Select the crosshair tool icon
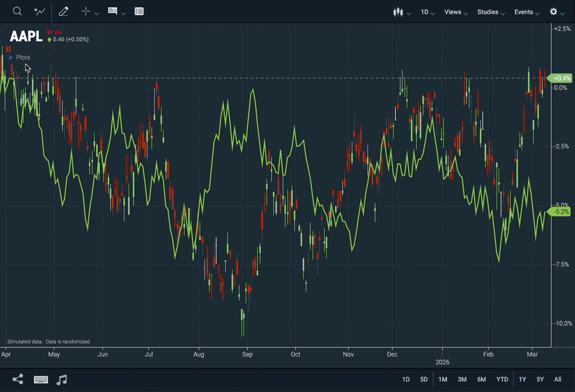Screen dimensions: 575x392 point(86,11)
